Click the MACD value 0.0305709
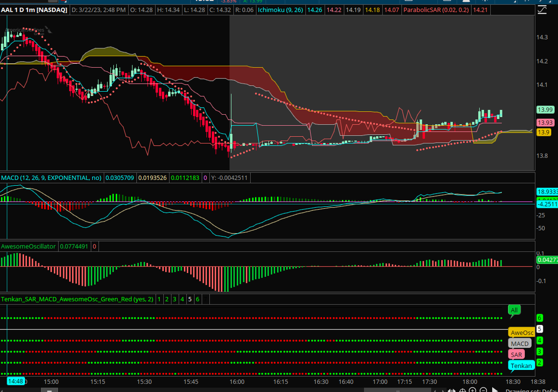 [120, 178]
